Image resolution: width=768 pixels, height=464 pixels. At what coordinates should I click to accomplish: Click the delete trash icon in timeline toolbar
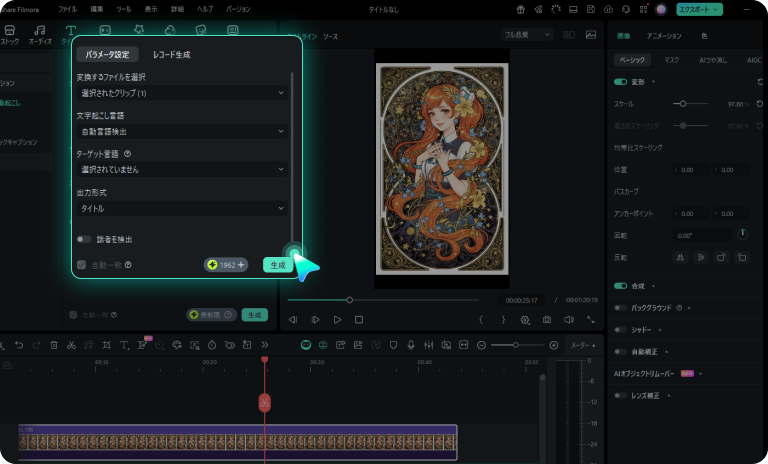(54, 345)
